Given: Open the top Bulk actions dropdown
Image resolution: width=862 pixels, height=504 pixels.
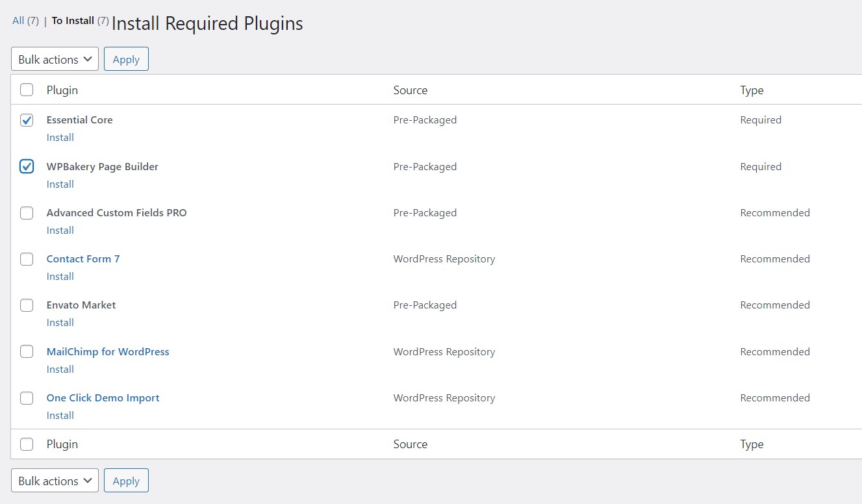Looking at the screenshot, I should (55, 59).
